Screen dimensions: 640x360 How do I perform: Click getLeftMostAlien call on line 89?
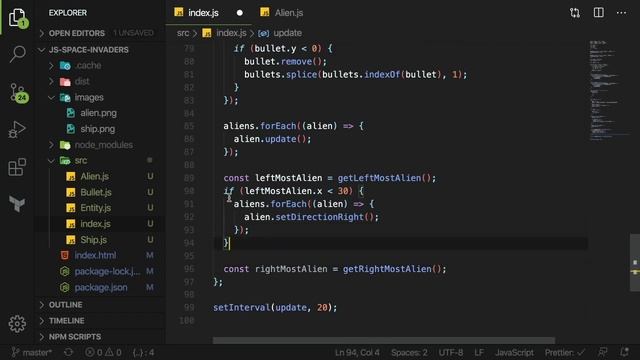pyautogui.click(x=379, y=178)
